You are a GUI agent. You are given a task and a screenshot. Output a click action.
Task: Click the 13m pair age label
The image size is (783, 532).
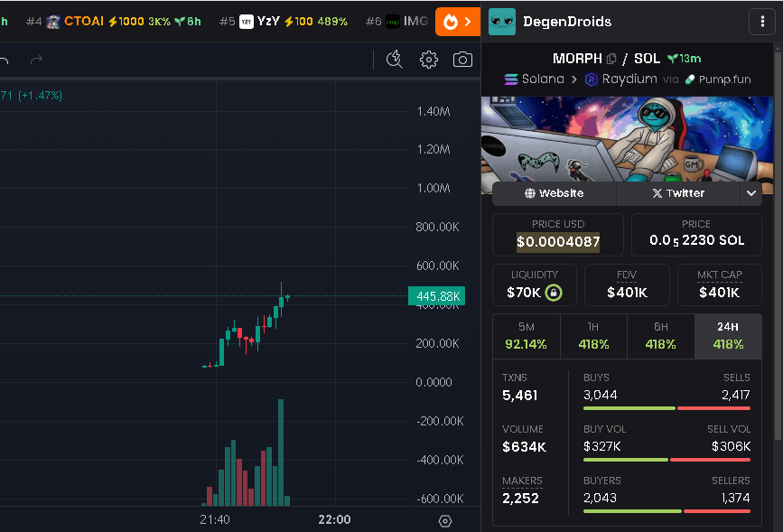(685, 59)
